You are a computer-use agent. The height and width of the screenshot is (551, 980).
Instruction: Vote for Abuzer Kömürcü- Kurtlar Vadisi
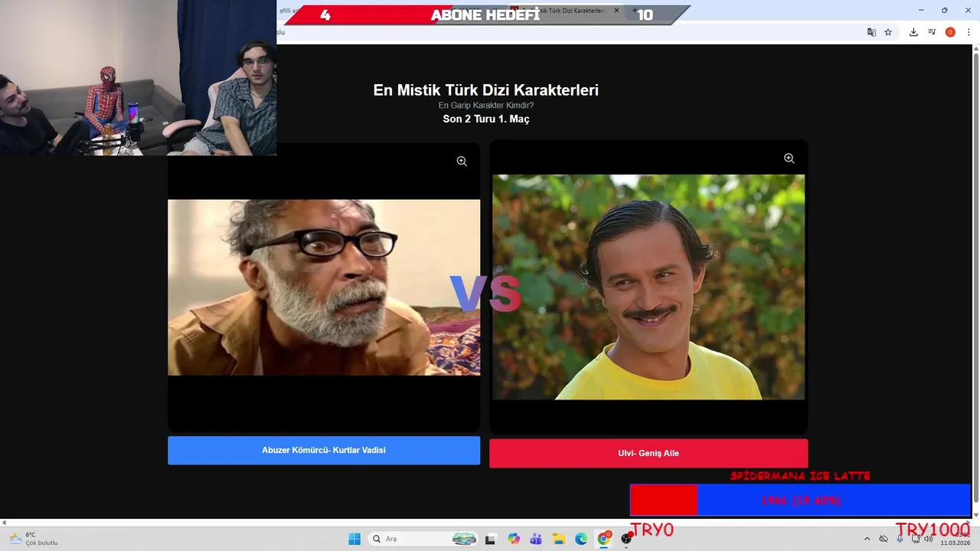click(x=324, y=451)
